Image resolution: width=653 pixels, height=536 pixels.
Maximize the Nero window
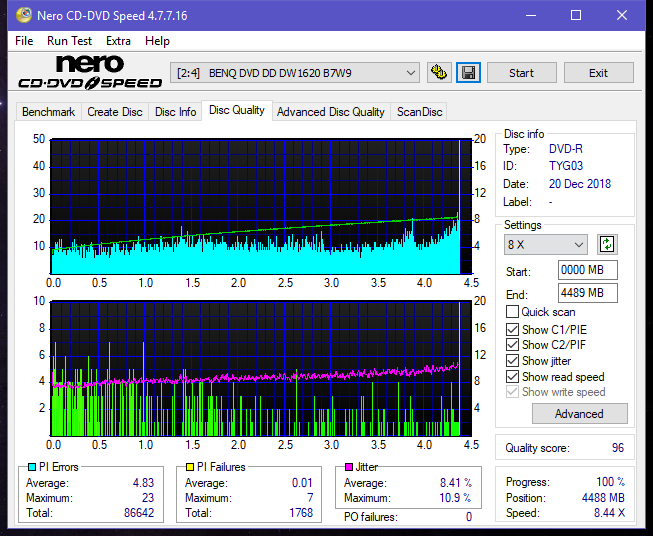576,15
